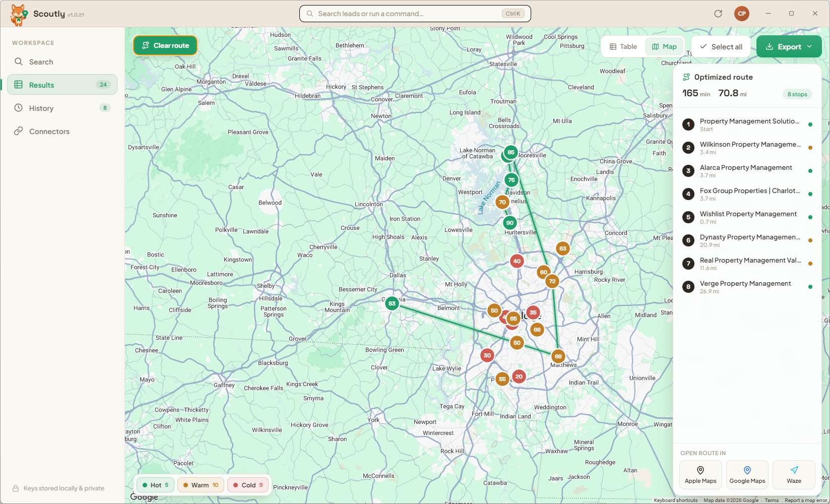
Task: Toggle the Hot leads filter
Action: click(x=155, y=485)
